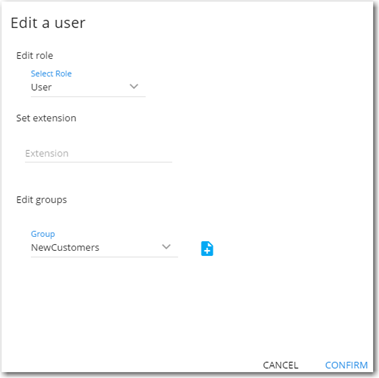This screenshot has width=379, height=378.
Task: Click the Edit a user dialog title
Action: [48, 23]
